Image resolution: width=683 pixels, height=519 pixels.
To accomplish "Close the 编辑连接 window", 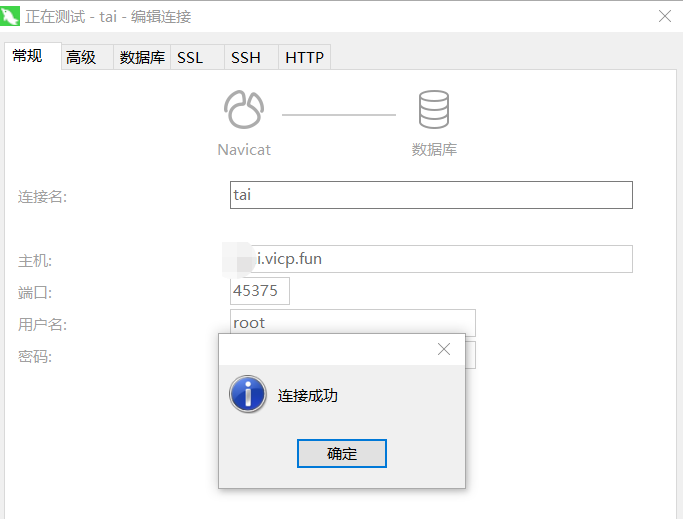I will [x=665, y=16].
